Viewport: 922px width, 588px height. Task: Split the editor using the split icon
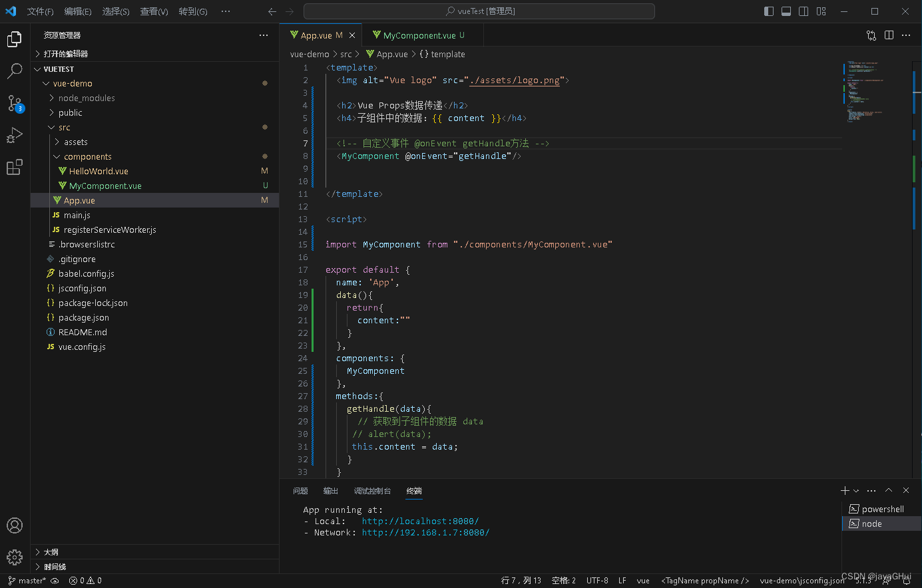[889, 35]
